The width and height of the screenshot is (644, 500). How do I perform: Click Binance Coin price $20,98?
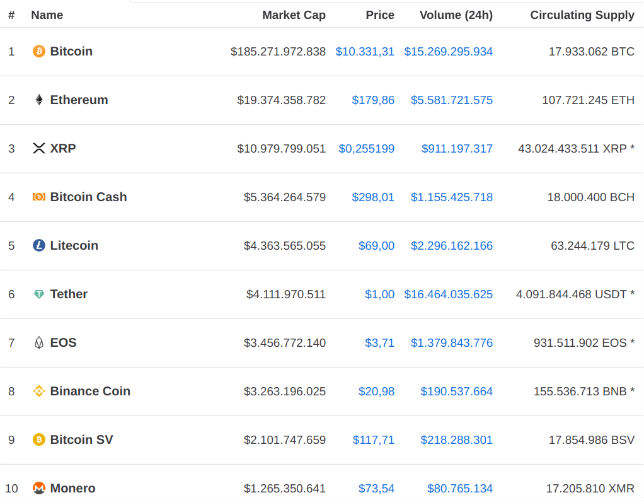[x=376, y=391]
